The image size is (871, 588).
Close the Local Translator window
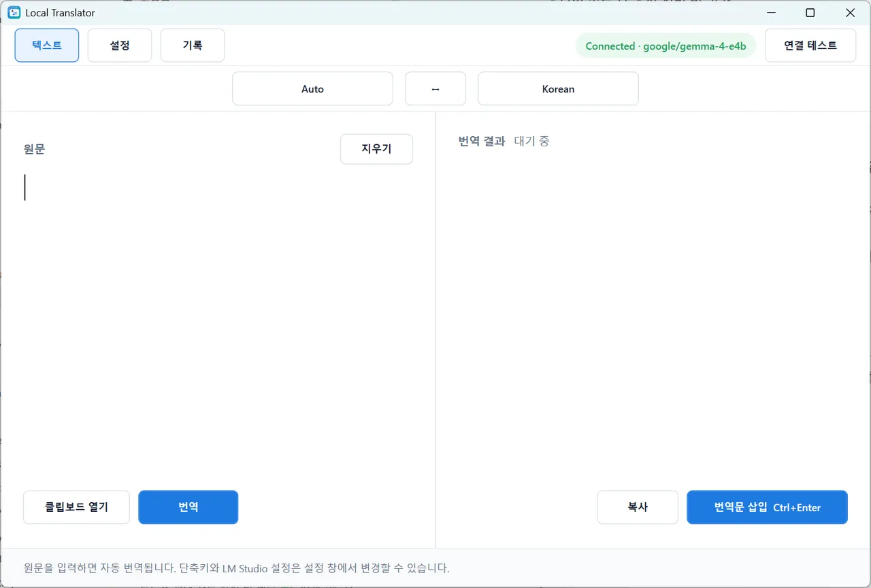coord(850,13)
